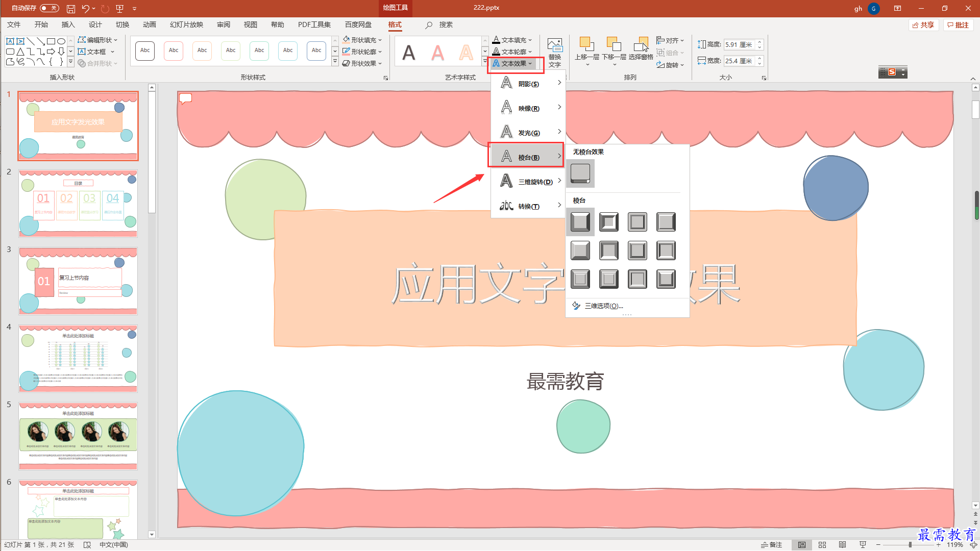Open 映像(R) submenu
Image resolution: width=980 pixels, height=551 pixels.
tap(528, 107)
